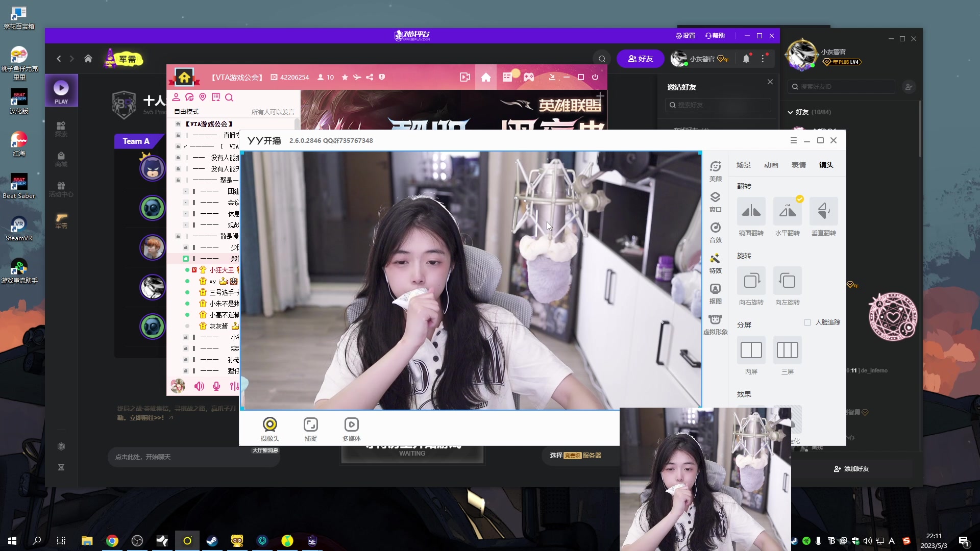Collapse the 散是漫 channel group
Image resolution: width=980 pixels, height=551 pixels.
[178, 236]
